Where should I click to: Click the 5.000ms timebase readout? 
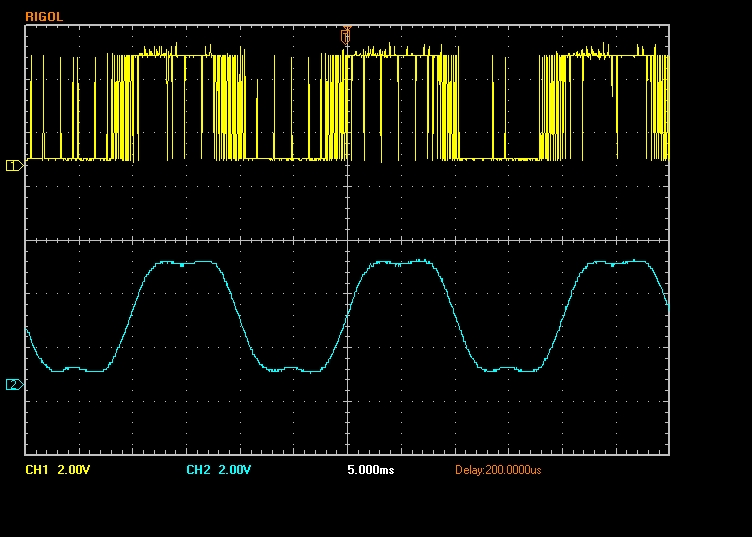tap(371, 470)
